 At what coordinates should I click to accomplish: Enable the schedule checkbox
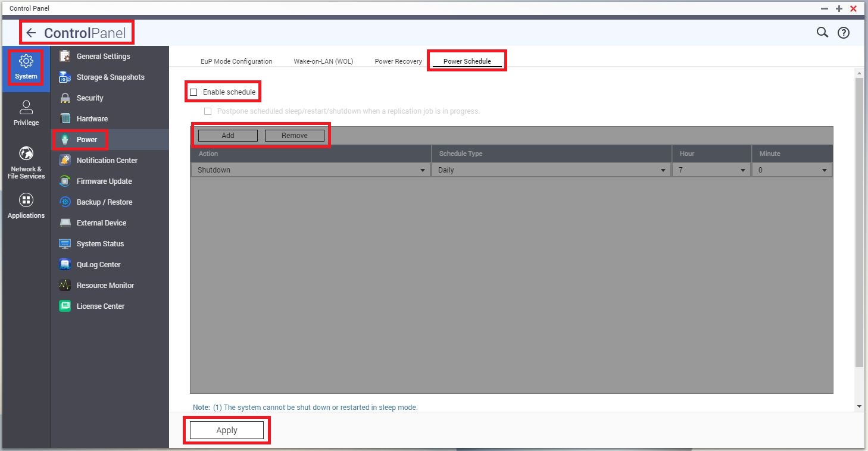pos(193,92)
